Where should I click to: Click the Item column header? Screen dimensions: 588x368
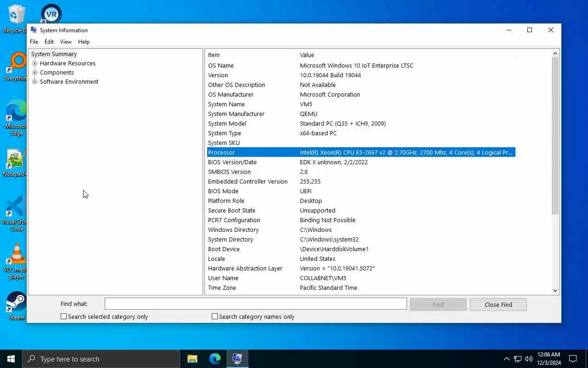tap(252, 55)
